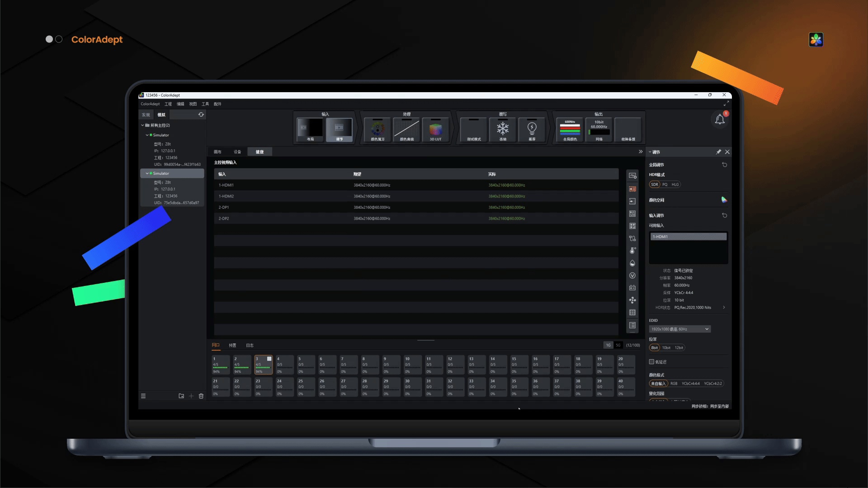Pin the adjustment panel
This screenshot has width=868, height=488.
pyautogui.click(x=718, y=152)
